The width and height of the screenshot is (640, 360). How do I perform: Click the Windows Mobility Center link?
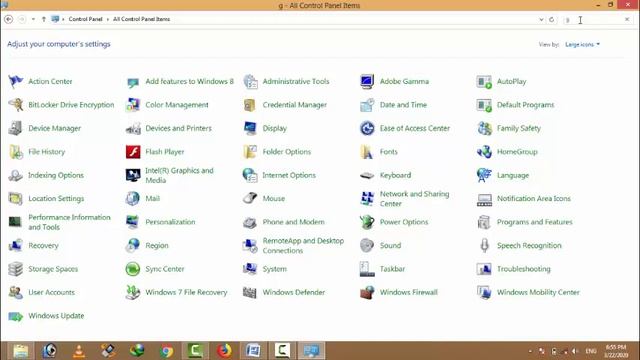point(538,292)
